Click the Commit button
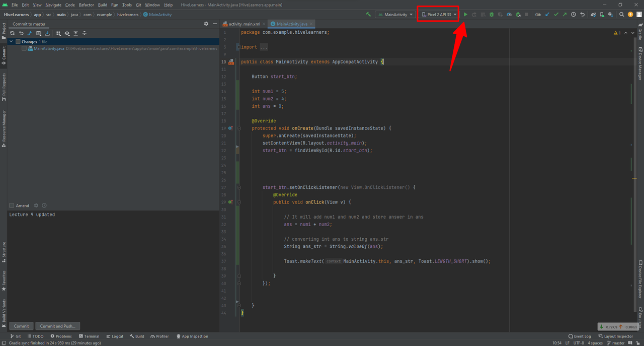 21,326
